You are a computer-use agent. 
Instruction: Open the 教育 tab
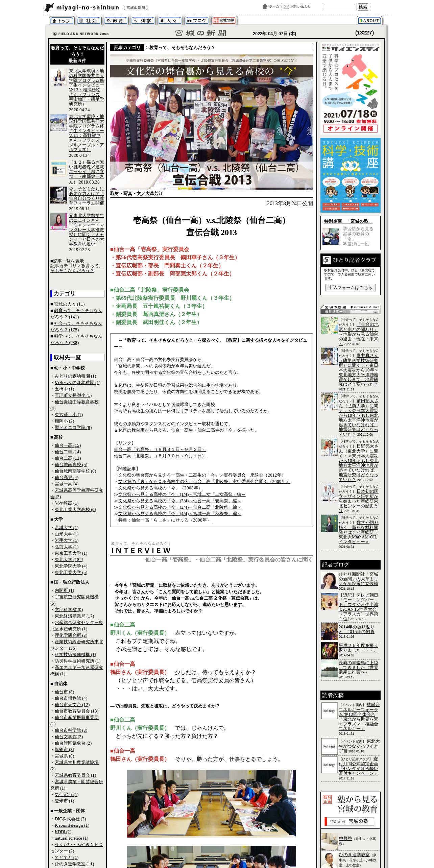pos(116,21)
